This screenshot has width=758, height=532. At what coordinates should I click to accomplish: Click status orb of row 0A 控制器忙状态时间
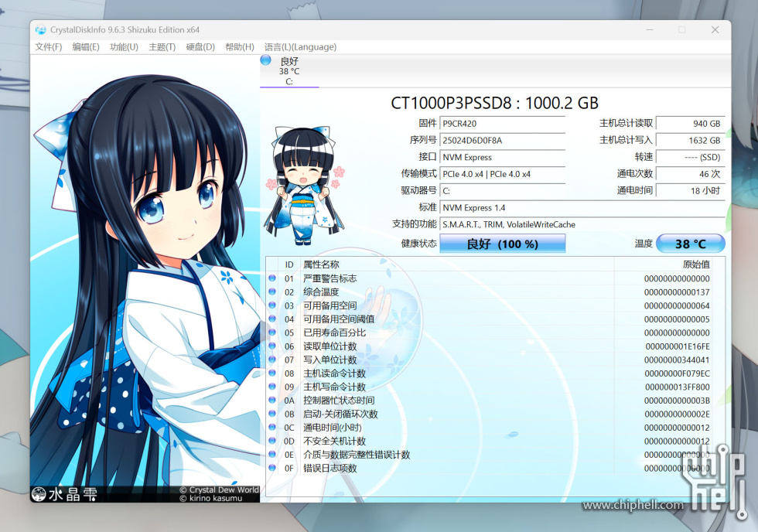click(272, 400)
